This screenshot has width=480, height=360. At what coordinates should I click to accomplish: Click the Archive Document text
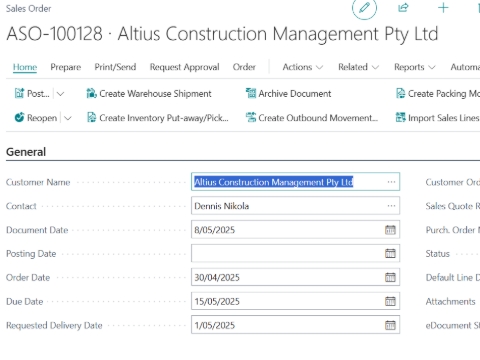pos(295,94)
